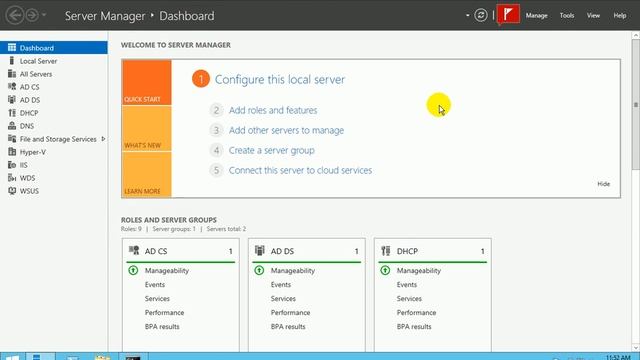640x360 pixels.
Task: Click Create a server group link
Action: point(271,150)
